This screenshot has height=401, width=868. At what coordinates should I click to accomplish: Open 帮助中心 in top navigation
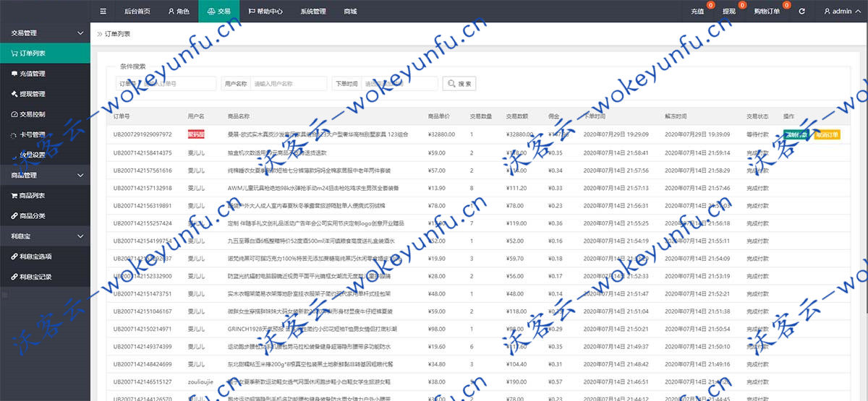(265, 12)
